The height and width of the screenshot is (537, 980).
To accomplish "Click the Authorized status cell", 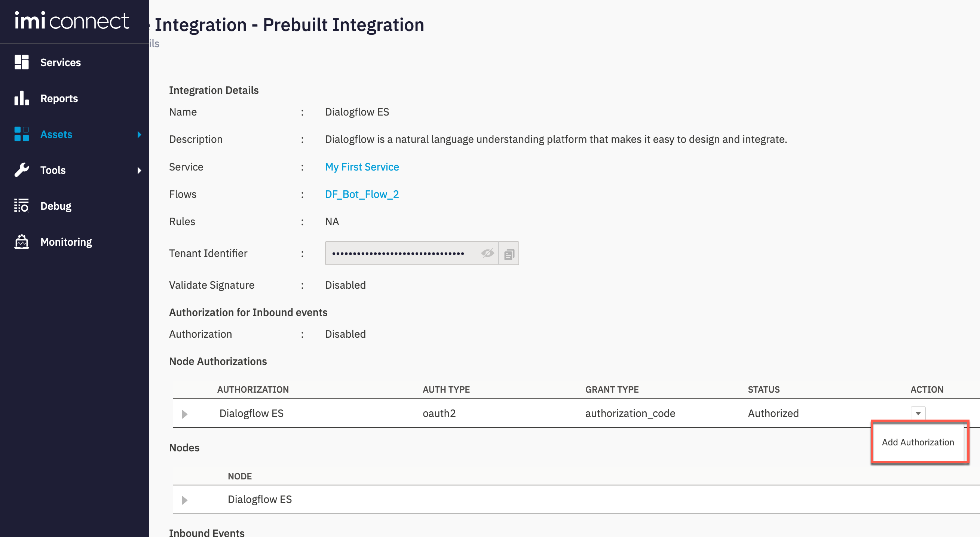I will 773,413.
